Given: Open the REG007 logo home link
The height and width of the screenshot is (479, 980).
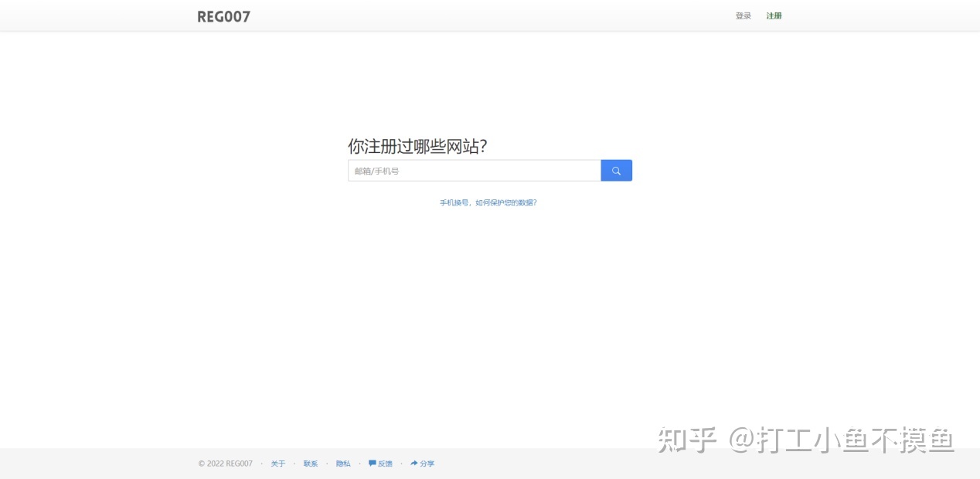Looking at the screenshot, I should point(224,16).
